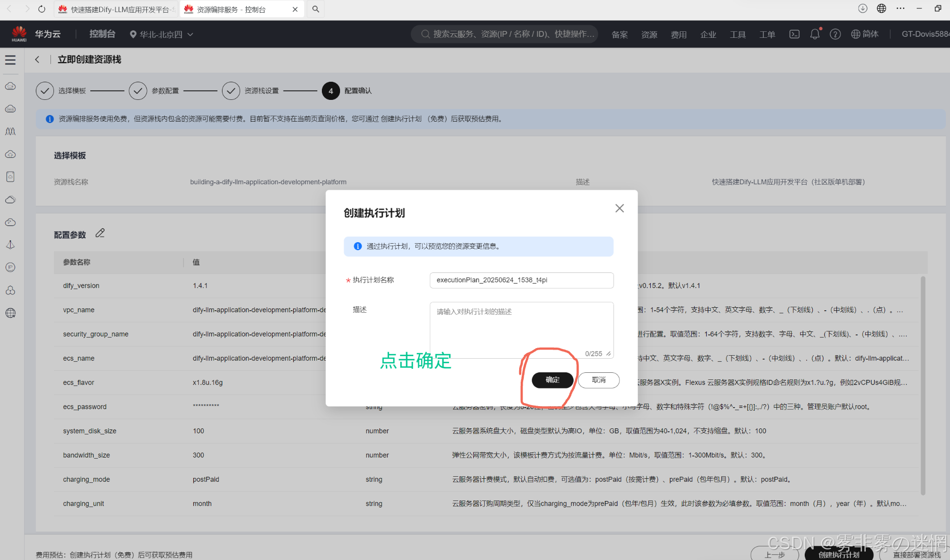Open the 工具 menu

point(738,34)
